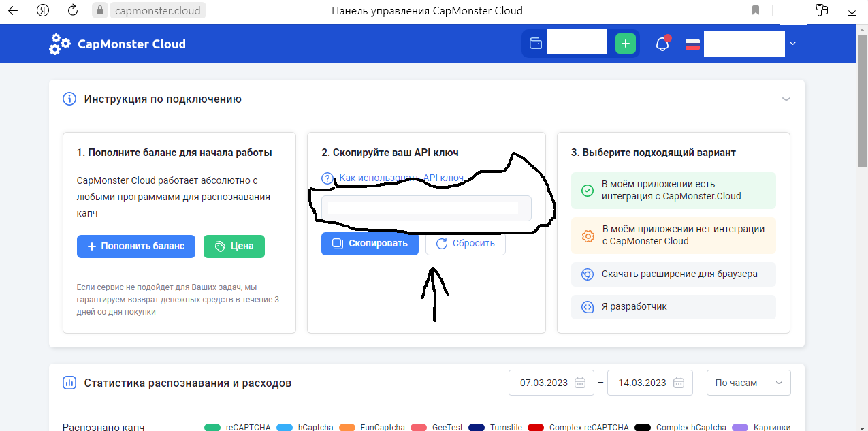This screenshot has width=868, height=431.
Task: Open browser downloads arrow icon
Action: pos(851,10)
